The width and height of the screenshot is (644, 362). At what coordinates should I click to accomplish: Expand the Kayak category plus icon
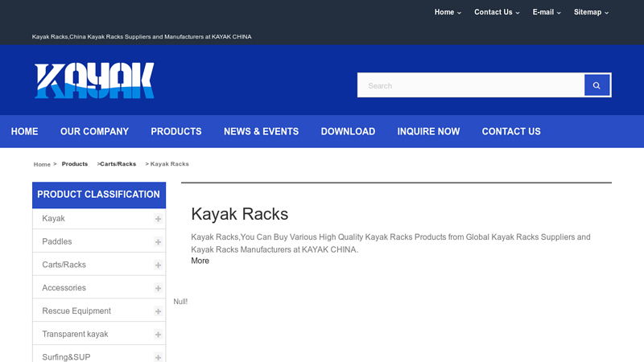click(x=158, y=219)
